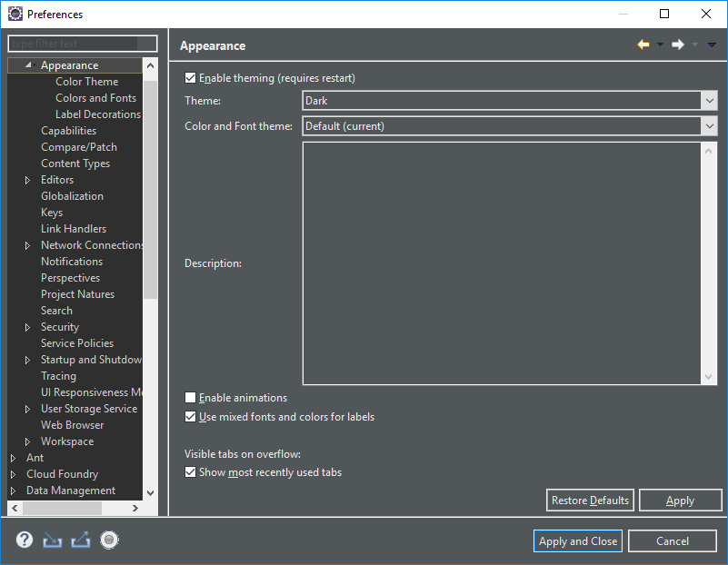Expand the Startup and Shutdown node
Screen dimensions: 728x565
[27, 360]
